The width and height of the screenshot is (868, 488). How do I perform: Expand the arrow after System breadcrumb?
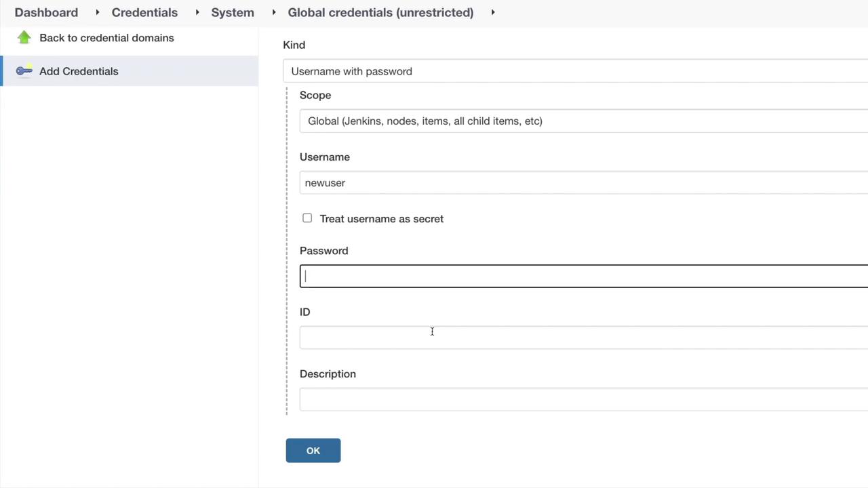tap(274, 12)
